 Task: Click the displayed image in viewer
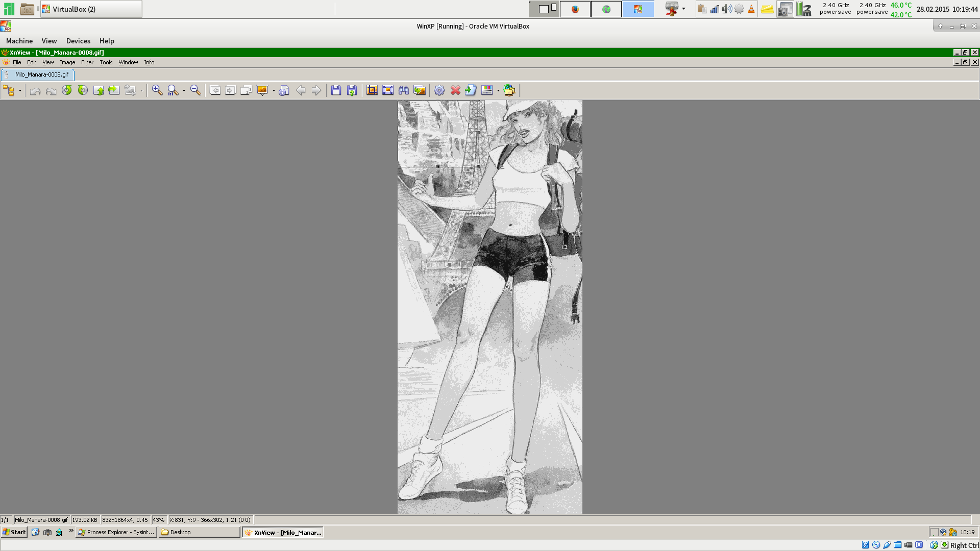489,306
